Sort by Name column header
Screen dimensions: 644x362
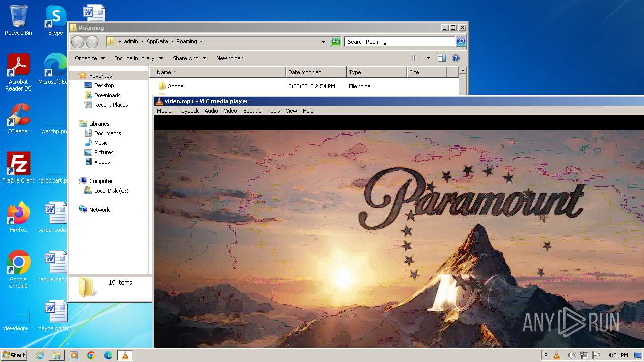point(218,72)
